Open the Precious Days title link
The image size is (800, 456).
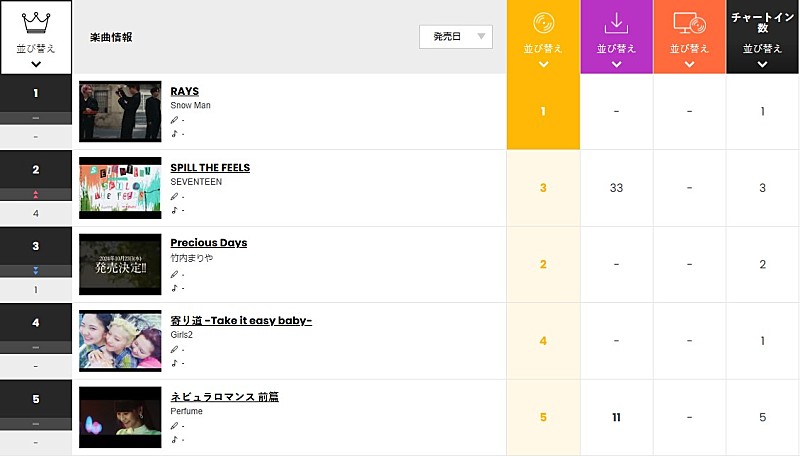click(x=208, y=243)
